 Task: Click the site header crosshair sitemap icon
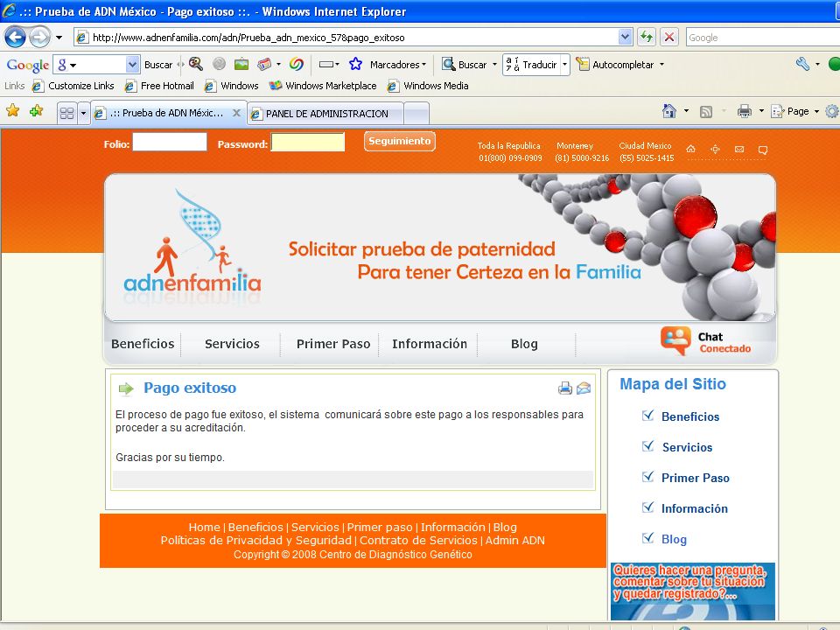tap(715, 149)
